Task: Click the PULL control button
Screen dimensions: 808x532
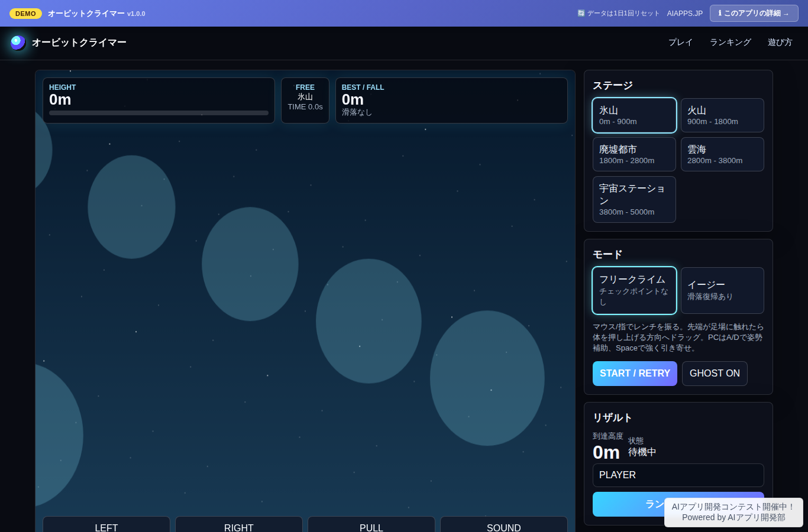Action: (371, 524)
